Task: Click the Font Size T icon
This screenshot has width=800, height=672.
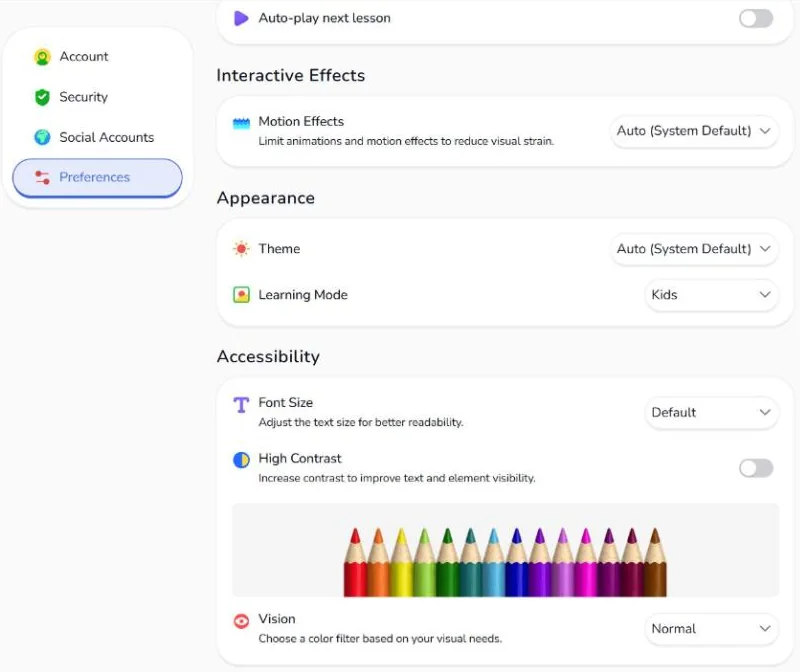Action: click(241, 405)
